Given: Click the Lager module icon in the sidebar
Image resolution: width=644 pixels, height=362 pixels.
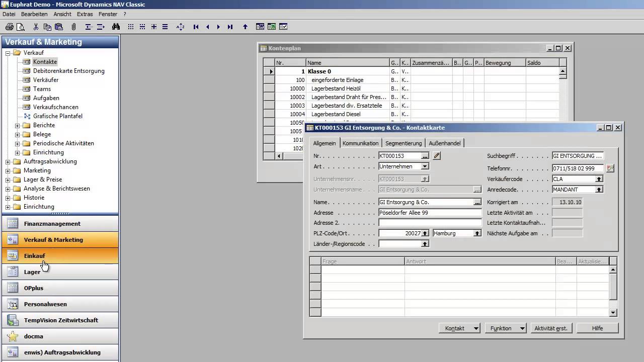Looking at the screenshot, I should click(x=13, y=272).
